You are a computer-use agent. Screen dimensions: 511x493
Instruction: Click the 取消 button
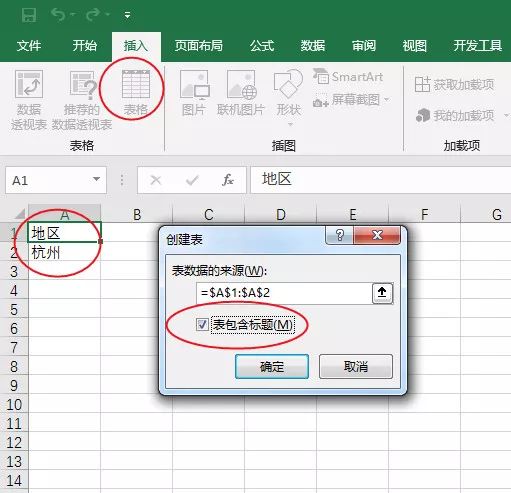(356, 366)
